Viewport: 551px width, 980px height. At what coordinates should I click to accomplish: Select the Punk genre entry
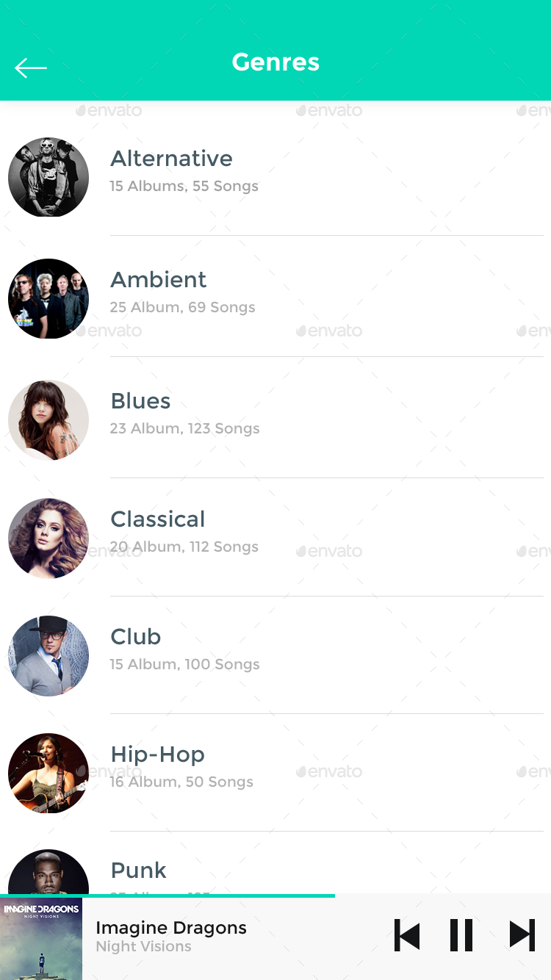(138, 871)
